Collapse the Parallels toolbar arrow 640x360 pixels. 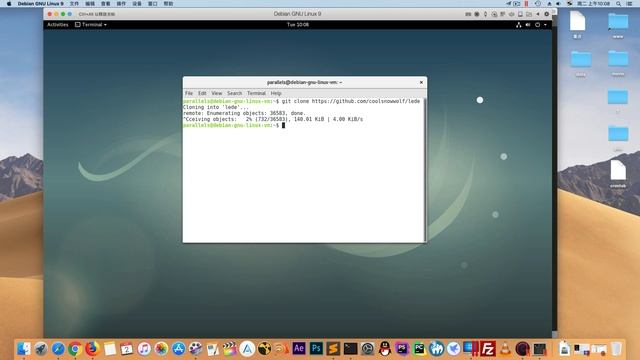coord(538,14)
